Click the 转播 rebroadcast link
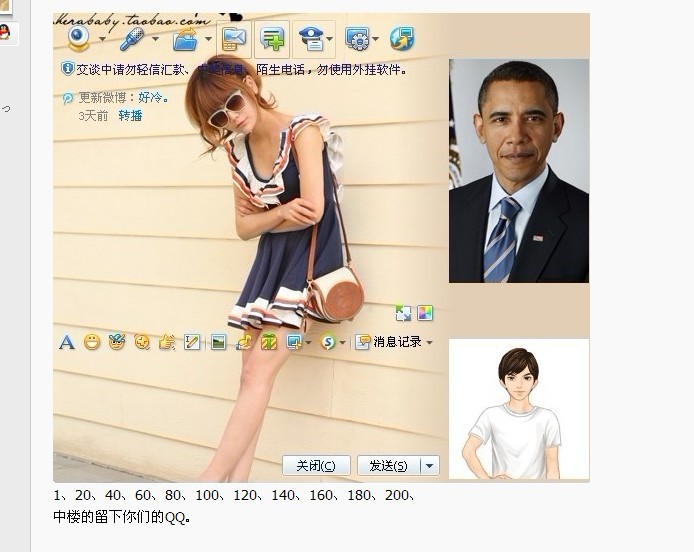The image size is (694, 552). pyautogui.click(x=131, y=116)
